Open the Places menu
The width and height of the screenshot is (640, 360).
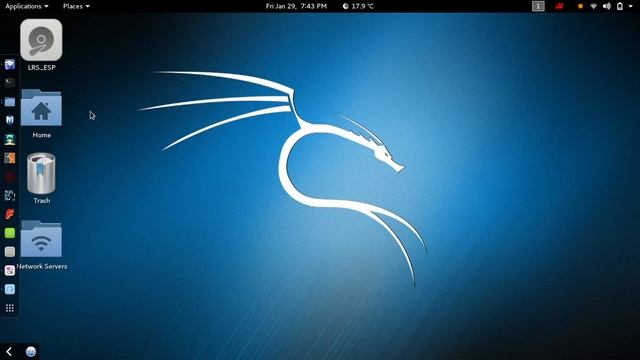[76, 6]
